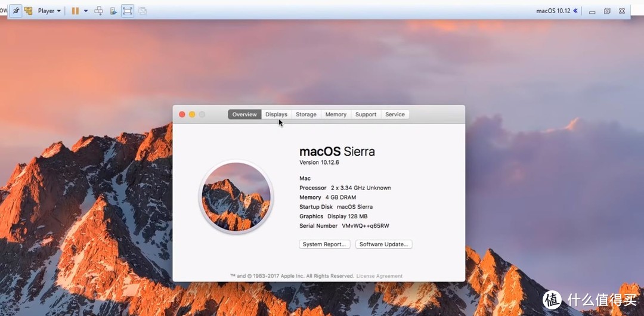The height and width of the screenshot is (316, 644).
Task: Click the removable devices toolbar icon
Action: pos(113,11)
